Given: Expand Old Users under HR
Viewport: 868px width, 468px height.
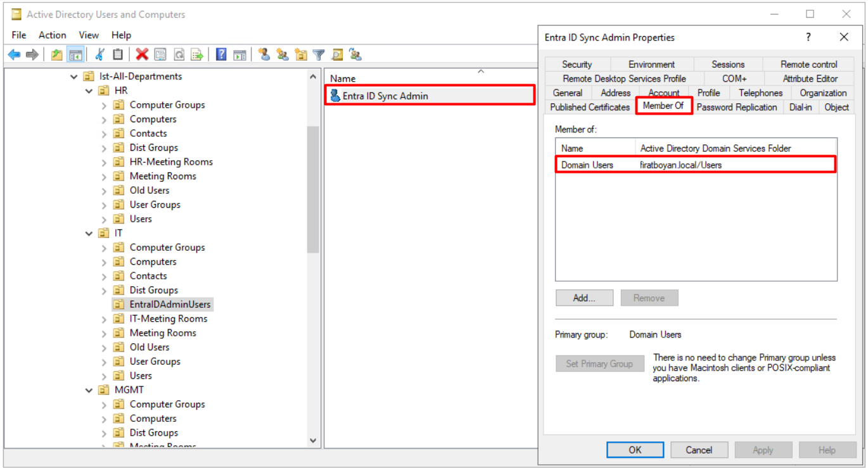Looking at the screenshot, I should (x=104, y=191).
